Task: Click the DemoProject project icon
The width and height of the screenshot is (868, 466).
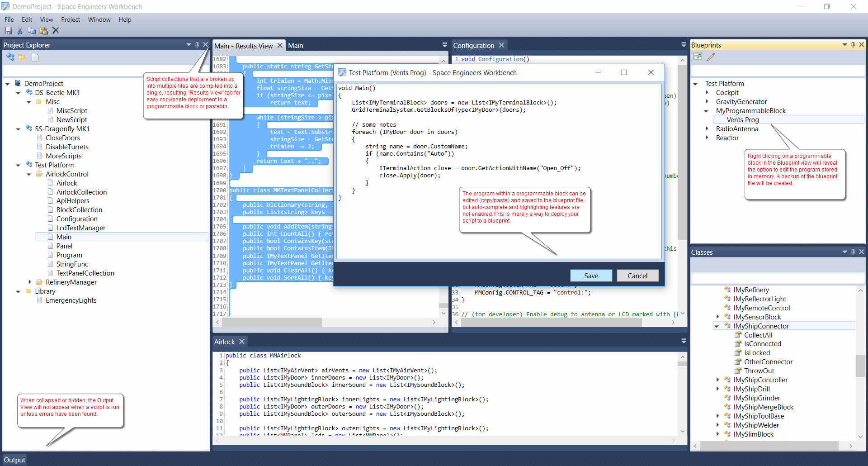Action: tap(18, 83)
